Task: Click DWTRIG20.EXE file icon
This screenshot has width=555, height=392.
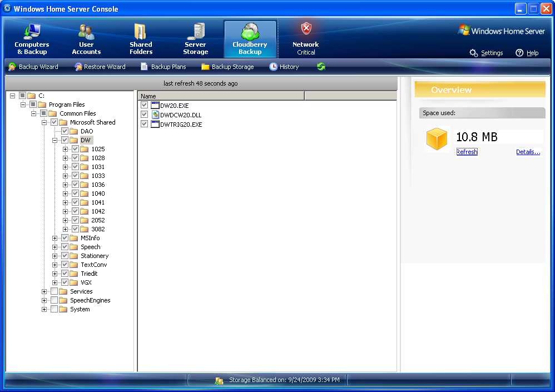Action: pyautogui.click(x=155, y=124)
